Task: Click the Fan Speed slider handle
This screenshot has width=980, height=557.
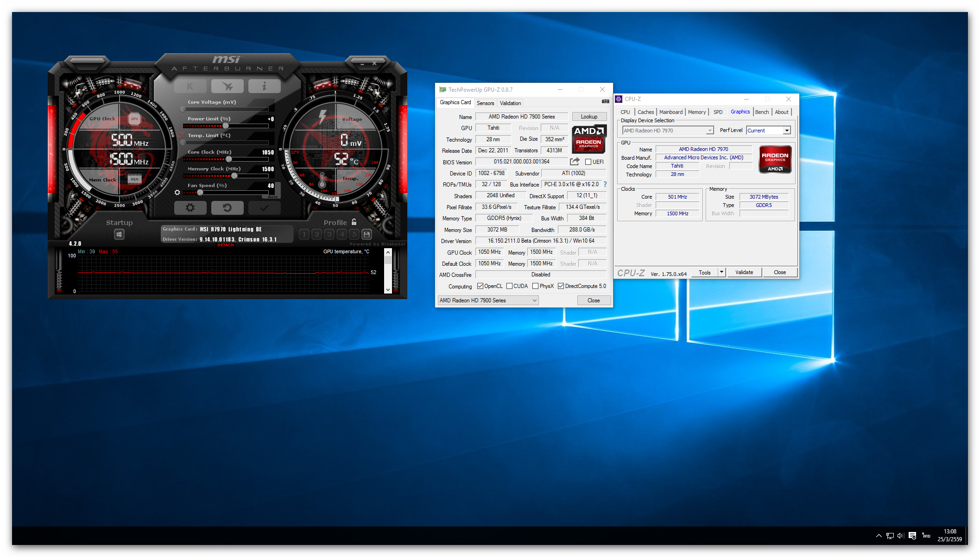Action: click(x=200, y=192)
